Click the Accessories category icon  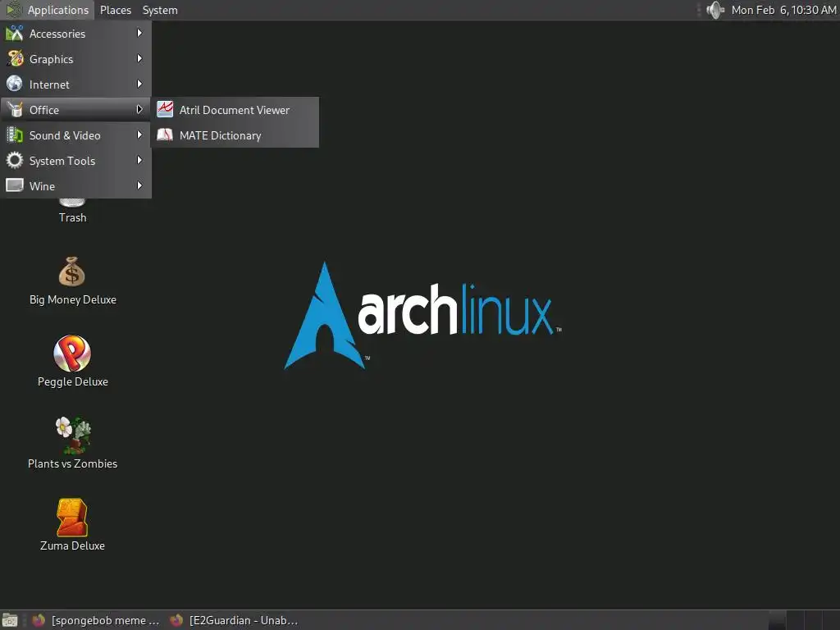15,33
